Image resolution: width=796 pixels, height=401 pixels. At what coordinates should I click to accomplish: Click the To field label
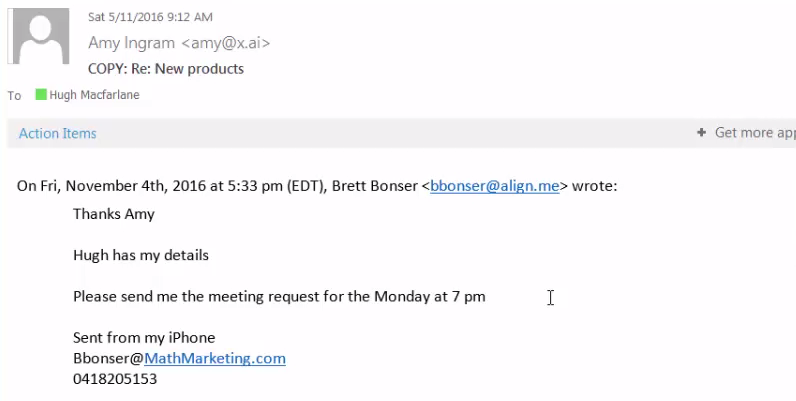point(14,96)
